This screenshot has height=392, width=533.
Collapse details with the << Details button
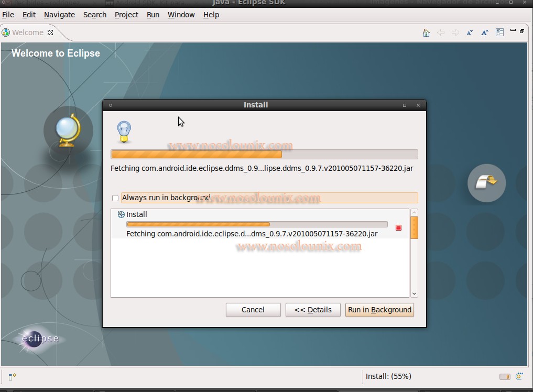coord(313,310)
